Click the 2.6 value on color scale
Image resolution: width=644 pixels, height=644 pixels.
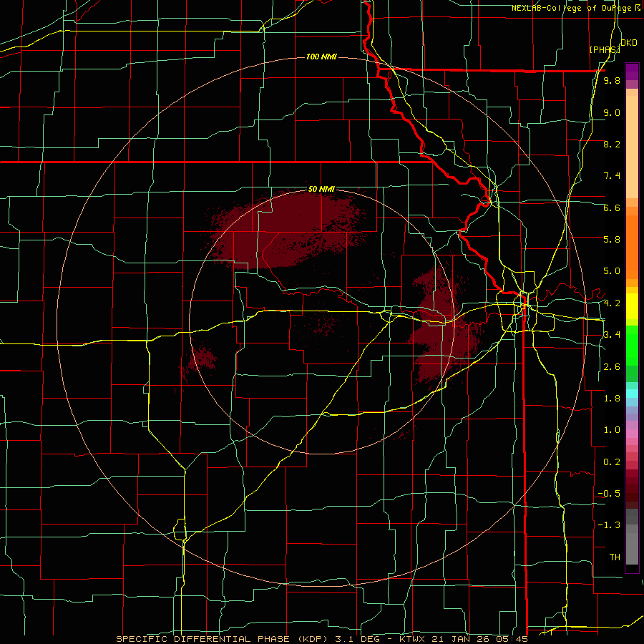(x=612, y=367)
